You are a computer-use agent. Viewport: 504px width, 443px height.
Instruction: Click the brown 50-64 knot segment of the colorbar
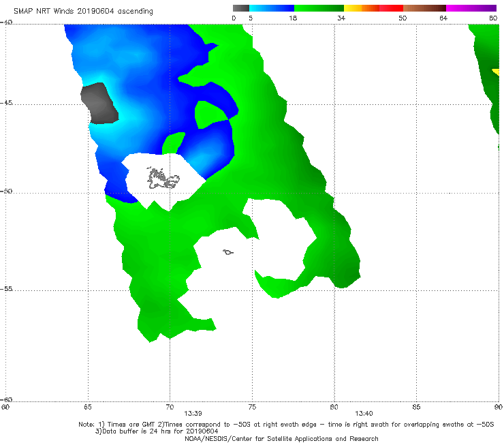424,8
